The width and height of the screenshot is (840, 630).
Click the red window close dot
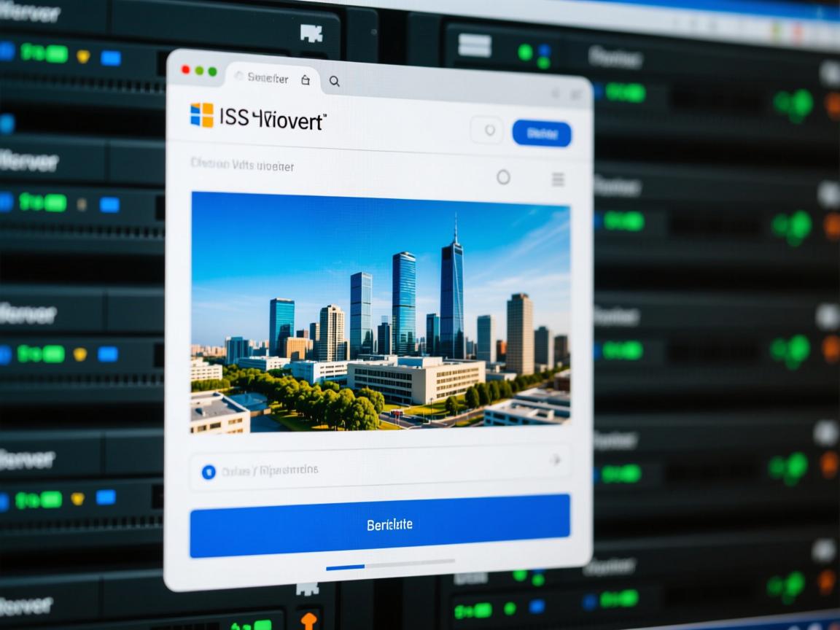[x=185, y=70]
